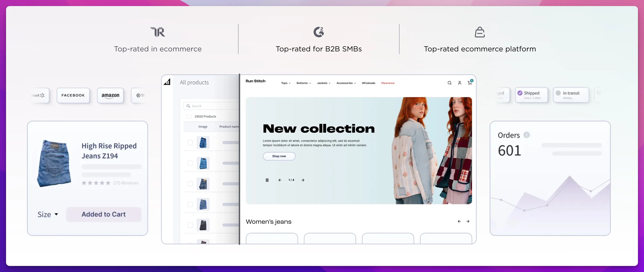Viewport: 644px width, 272px height.
Task: Check the first jeans product row checkbox
Action: click(190, 142)
